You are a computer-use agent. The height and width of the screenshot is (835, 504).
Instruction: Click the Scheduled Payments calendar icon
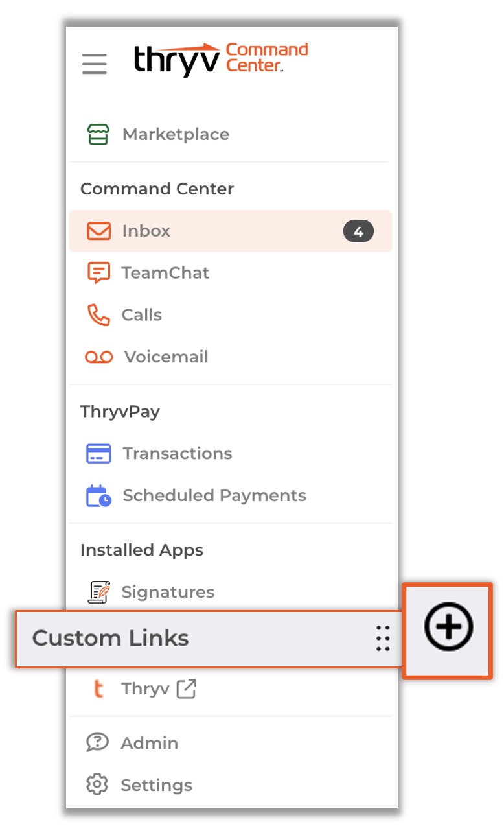(x=98, y=496)
